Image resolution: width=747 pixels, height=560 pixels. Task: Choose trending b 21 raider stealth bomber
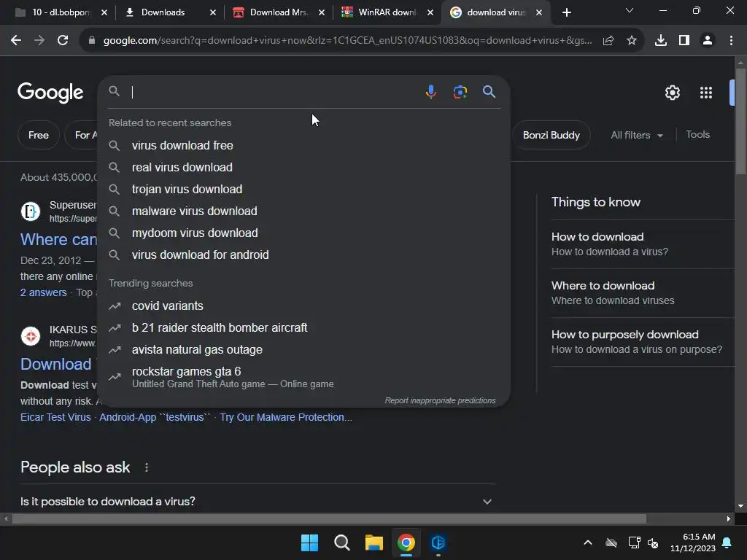point(304,327)
